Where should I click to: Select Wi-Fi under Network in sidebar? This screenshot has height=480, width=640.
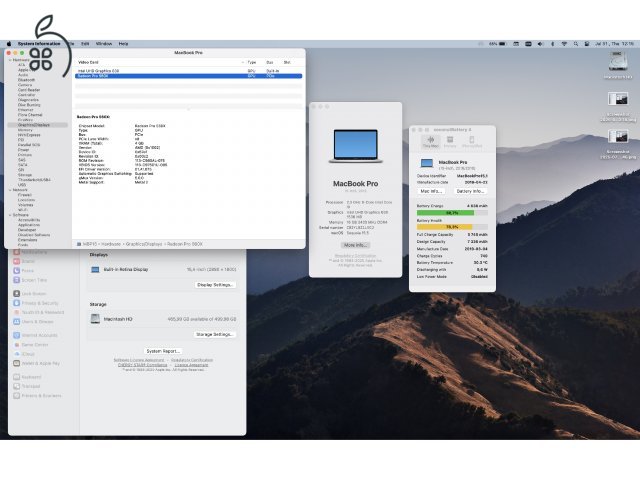pyautogui.click(x=23, y=210)
